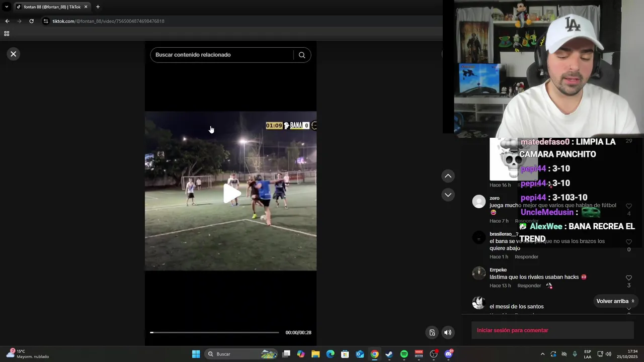Close the TikTok video viewer
This screenshot has height=362, width=644.
tap(14, 54)
